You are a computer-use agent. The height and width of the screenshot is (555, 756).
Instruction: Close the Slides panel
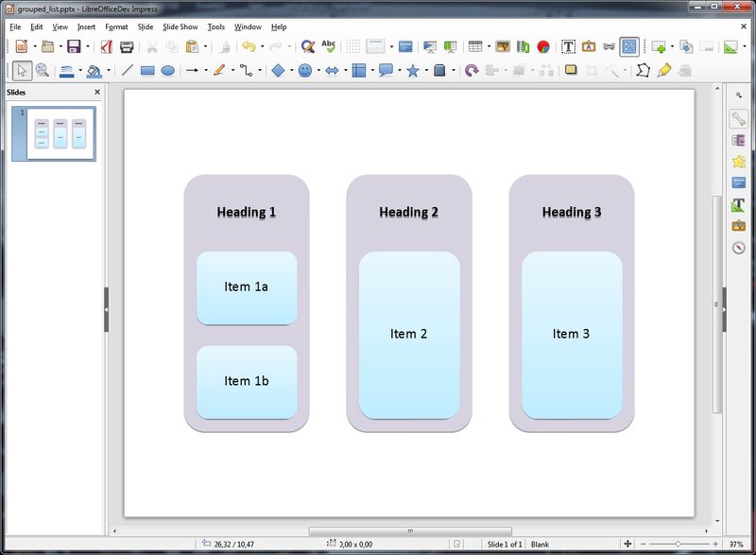97,92
